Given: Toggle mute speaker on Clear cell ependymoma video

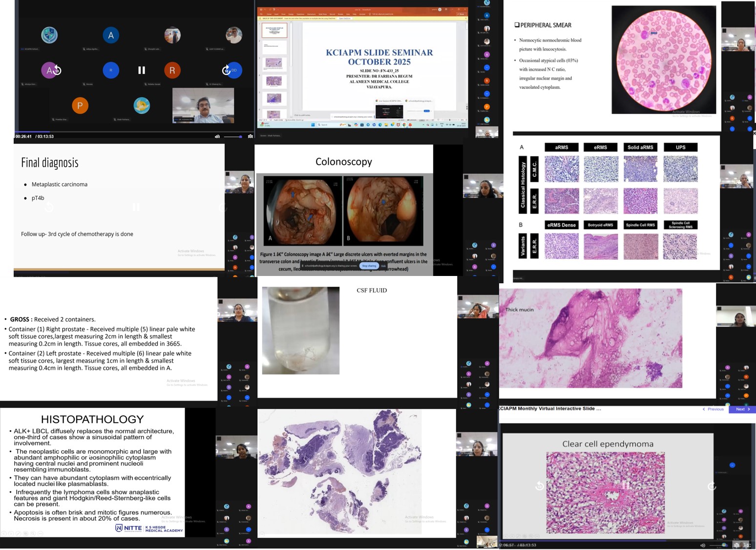Looking at the screenshot, I should [x=703, y=545].
